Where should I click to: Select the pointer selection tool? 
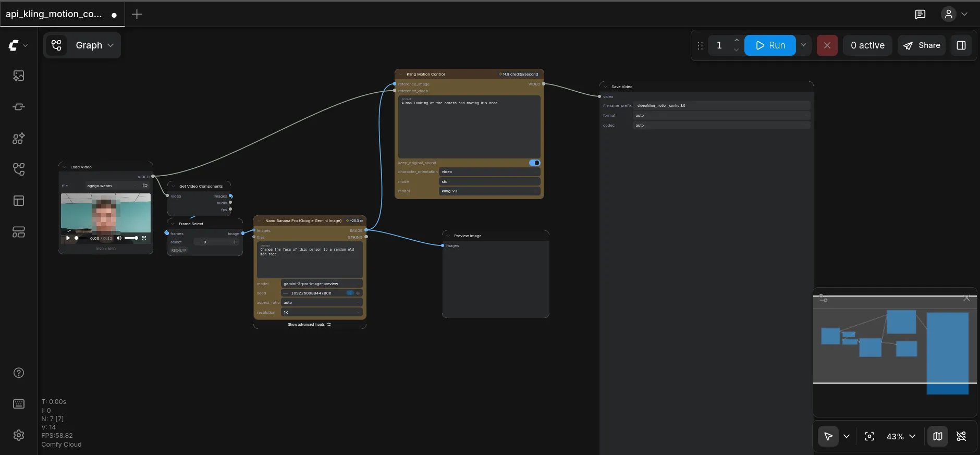[x=828, y=436]
